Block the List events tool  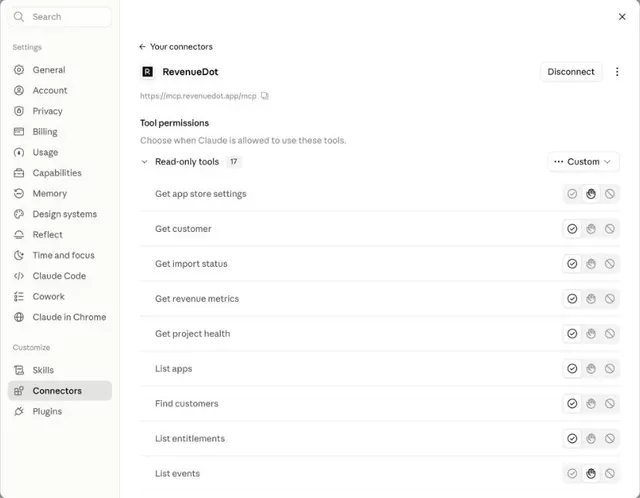pyautogui.click(x=609, y=474)
